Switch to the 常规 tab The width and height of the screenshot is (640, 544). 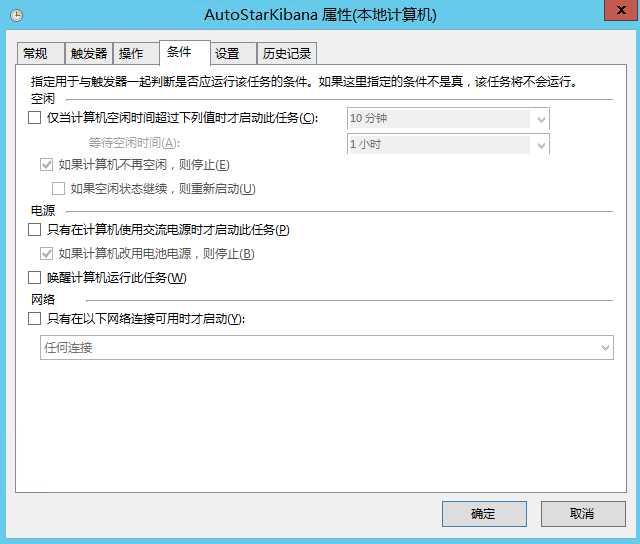click(x=35, y=54)
